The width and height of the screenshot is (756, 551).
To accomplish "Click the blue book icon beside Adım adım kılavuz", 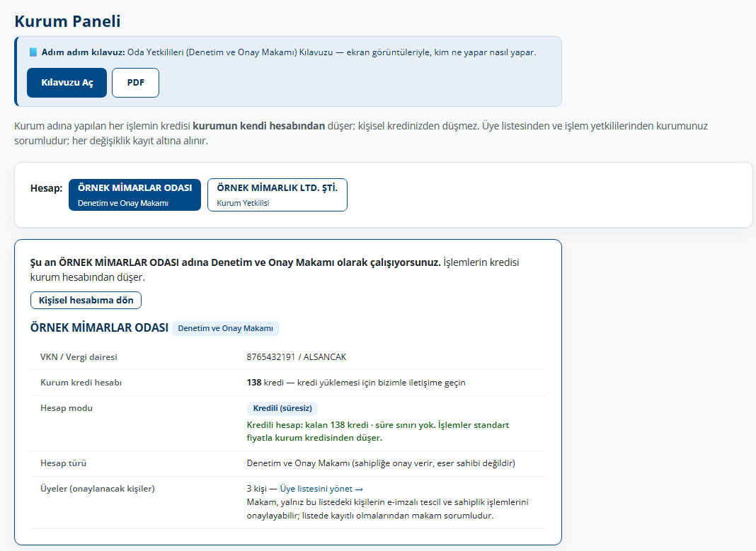I will 33,52.
